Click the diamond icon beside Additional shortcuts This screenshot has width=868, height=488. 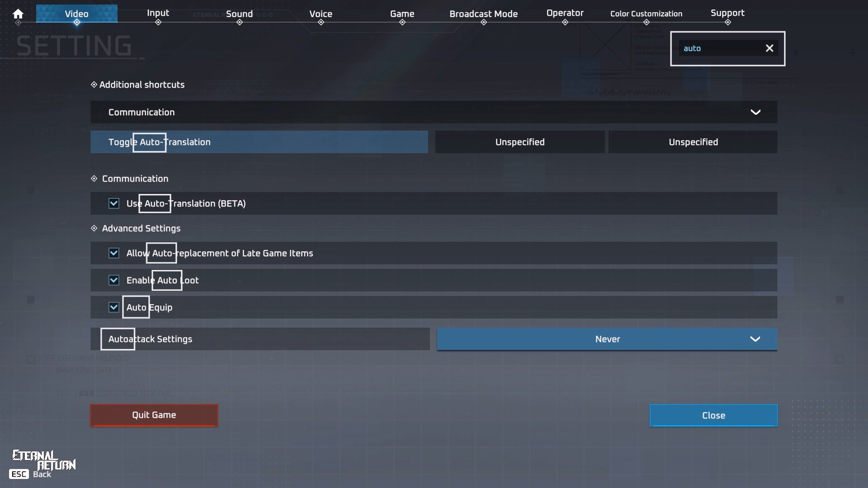(94, 84)
